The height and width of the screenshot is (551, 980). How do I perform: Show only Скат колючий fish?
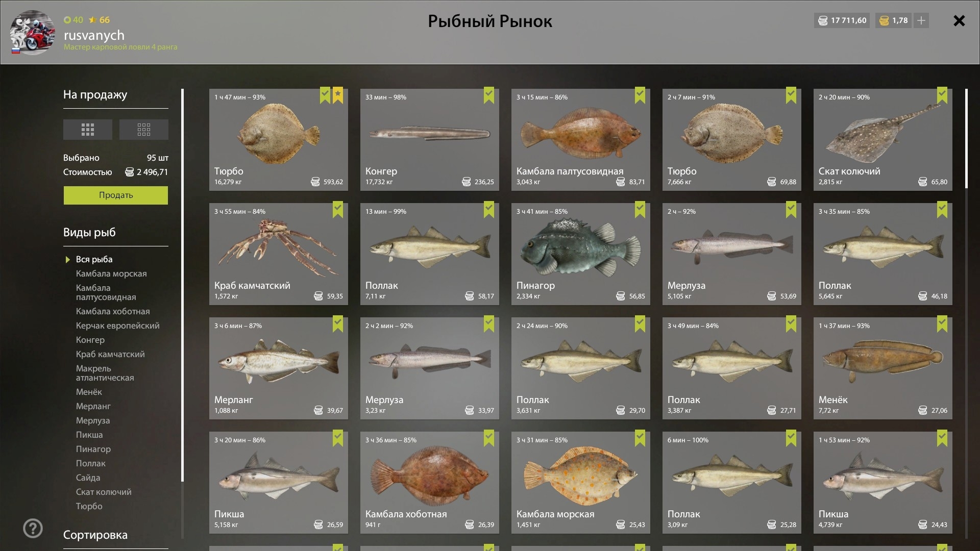click(x=104, y=492)
